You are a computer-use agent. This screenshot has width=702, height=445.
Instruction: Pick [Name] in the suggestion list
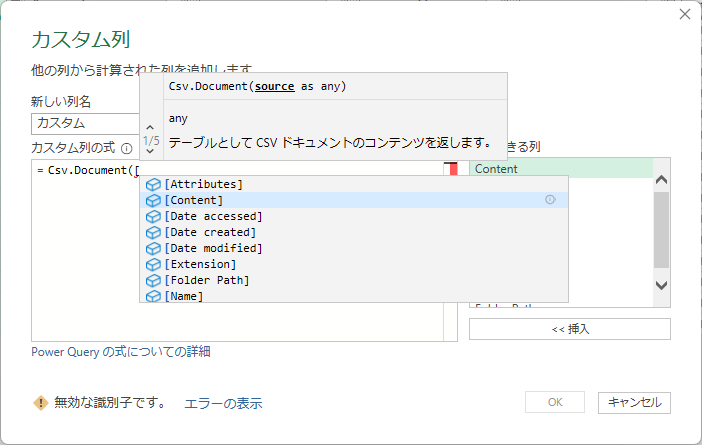tap(184, 296)
